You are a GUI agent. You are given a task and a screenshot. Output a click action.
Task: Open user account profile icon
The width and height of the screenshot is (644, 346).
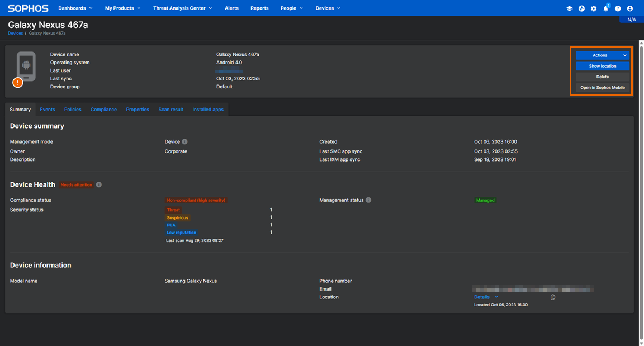point(630,8)
